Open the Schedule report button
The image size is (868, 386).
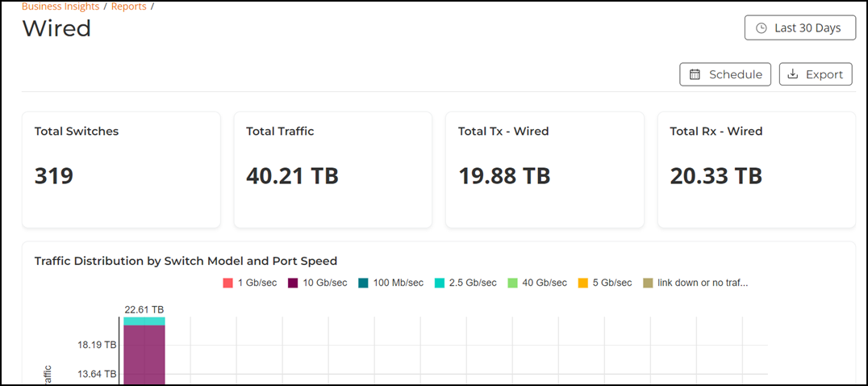[725, 74]
